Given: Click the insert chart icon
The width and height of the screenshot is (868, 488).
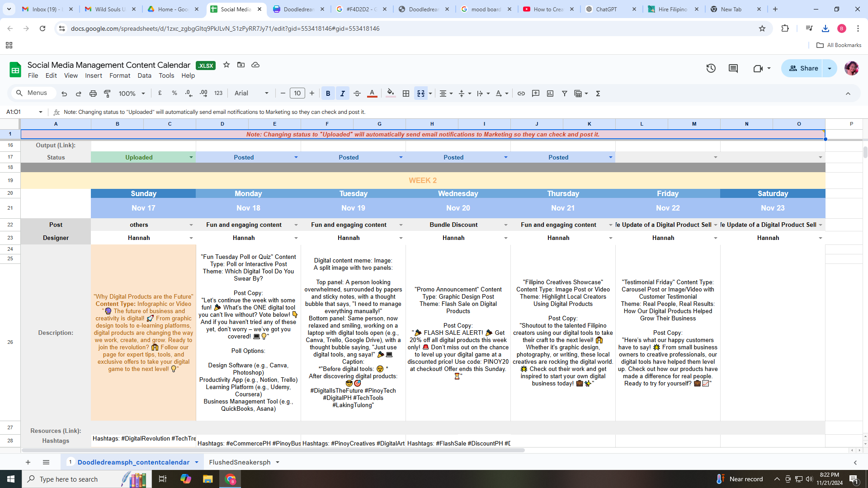Looking at the screenshot, I should pyautogui.click(x=550, y=94).
